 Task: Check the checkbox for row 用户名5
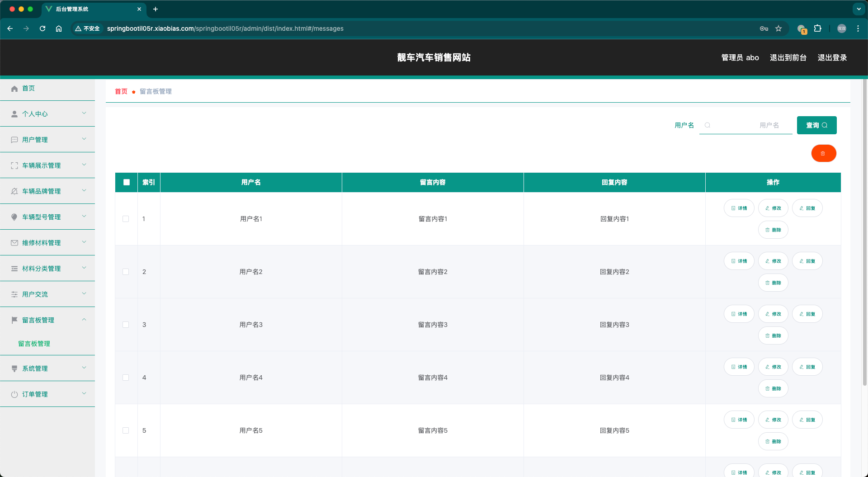126,430
